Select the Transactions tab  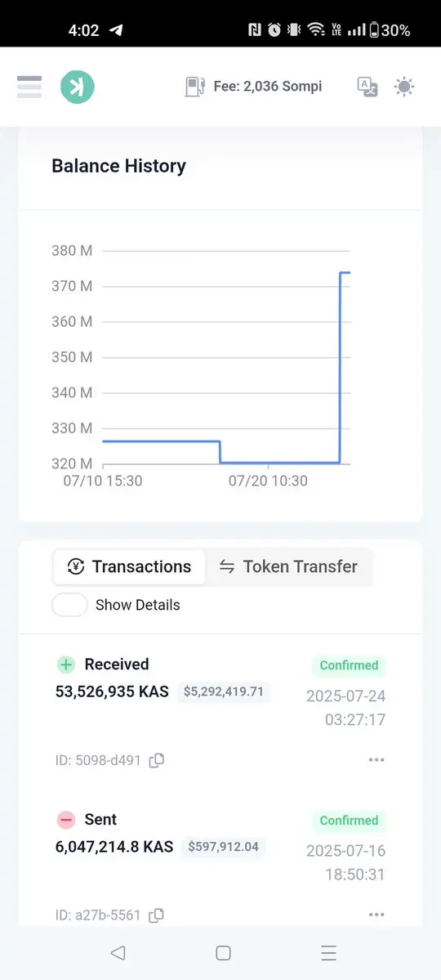pyautogui.click(x=129, y=567)
